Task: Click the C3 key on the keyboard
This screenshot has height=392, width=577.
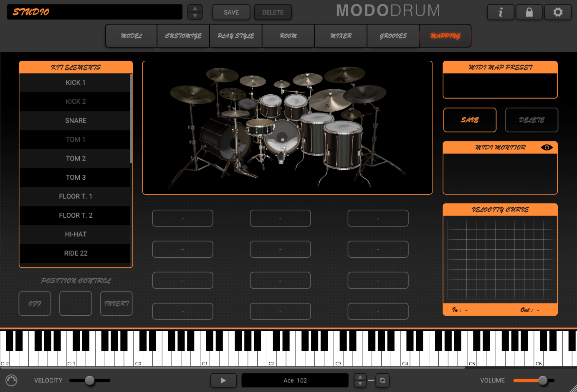Action: click(x=339, y=359)
